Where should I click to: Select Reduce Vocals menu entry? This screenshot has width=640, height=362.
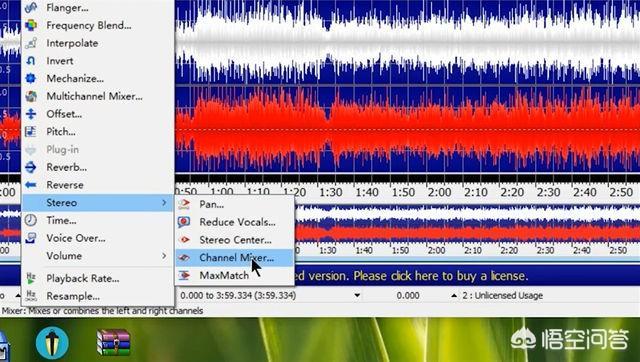235,222
